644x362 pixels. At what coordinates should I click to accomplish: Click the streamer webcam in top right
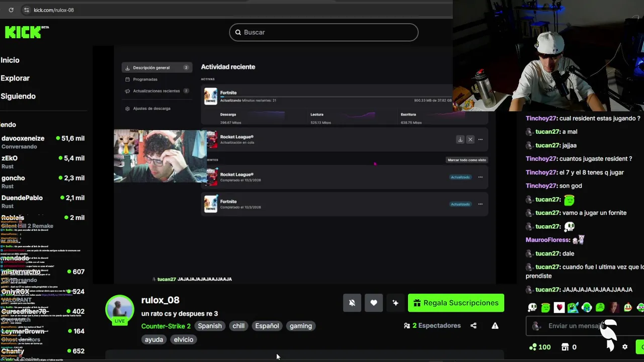click(548, 55)
